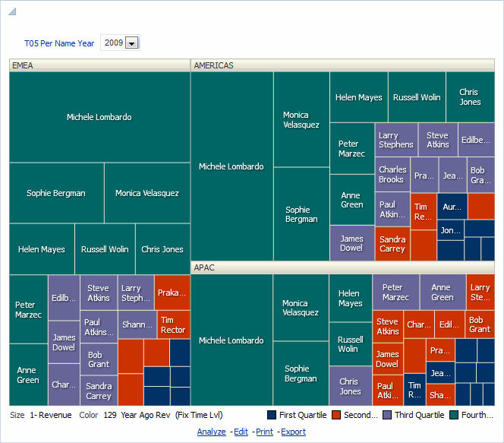The width and height of the screenshot is (504, 443).
Task: Click the Export link
Action: click(293, 432)
